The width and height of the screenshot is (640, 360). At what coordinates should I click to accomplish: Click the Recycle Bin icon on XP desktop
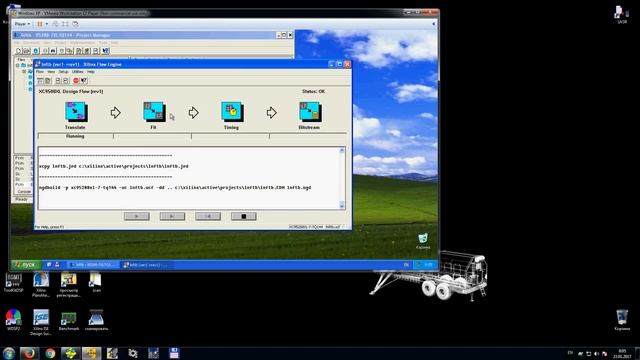423,241
